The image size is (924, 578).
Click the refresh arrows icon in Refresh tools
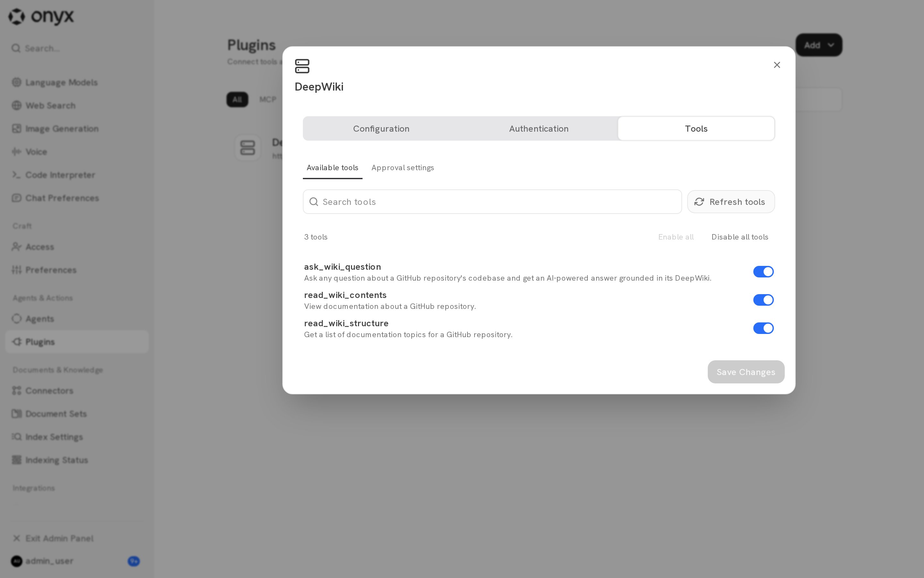click(699, 202)
